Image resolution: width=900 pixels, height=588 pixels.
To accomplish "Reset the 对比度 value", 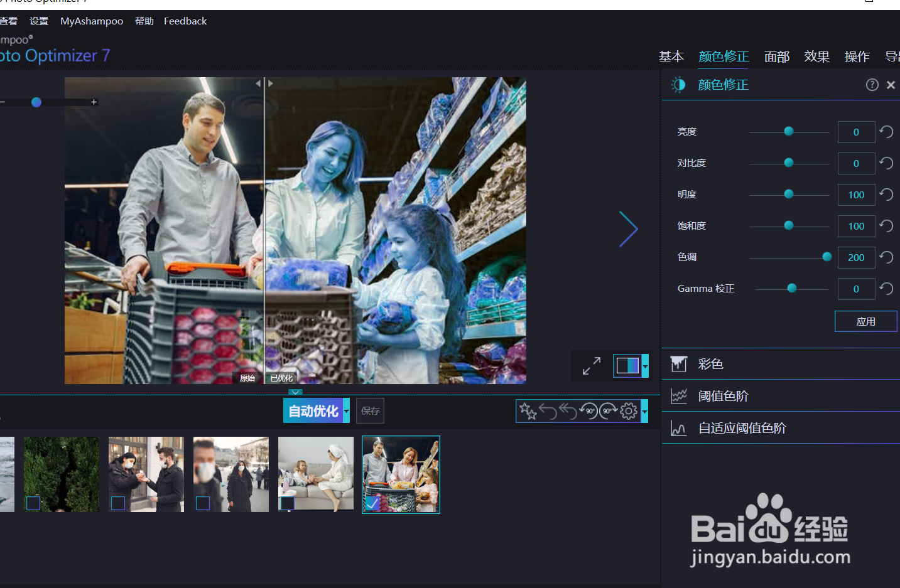I will (x=886, y=163).
